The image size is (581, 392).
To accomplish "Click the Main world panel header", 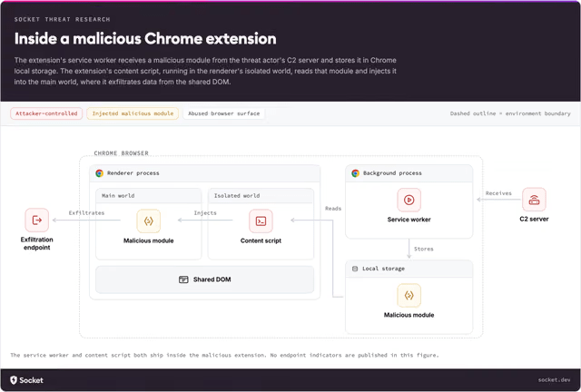I will click(149, 196).
